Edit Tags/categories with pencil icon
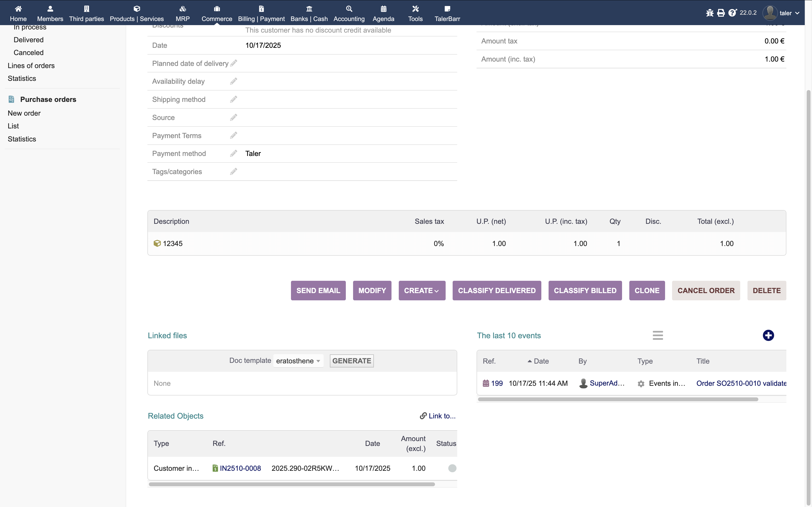The width and height of the screenshot is (812, 507). 233,172
